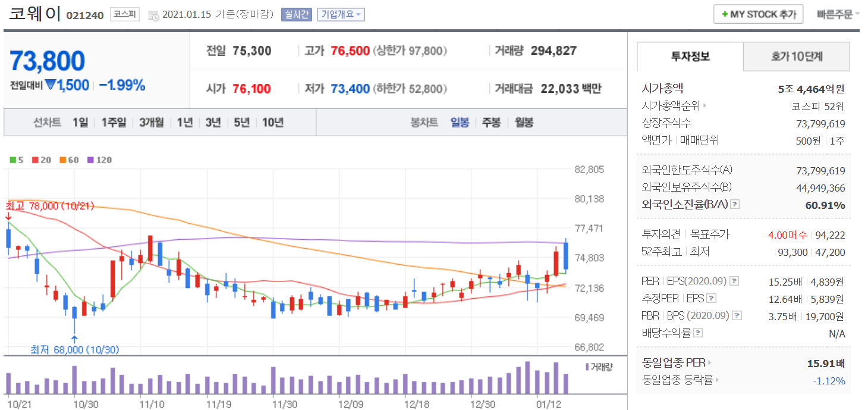Open the 빠른주문 dropdown menu
The width and height of the screenshot is (868, 410).
point(838,14)
